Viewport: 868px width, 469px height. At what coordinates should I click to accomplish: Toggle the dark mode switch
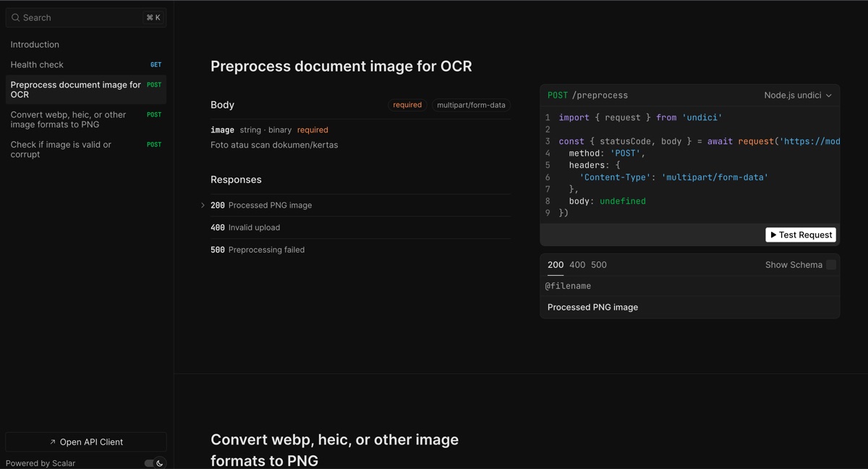(154, 463)
